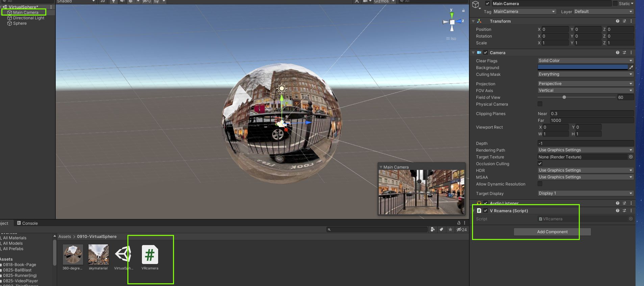644x286 pixels.
Task: Toggle hidden objects eye icon in scene toolbar
Action: click(146, 1)
